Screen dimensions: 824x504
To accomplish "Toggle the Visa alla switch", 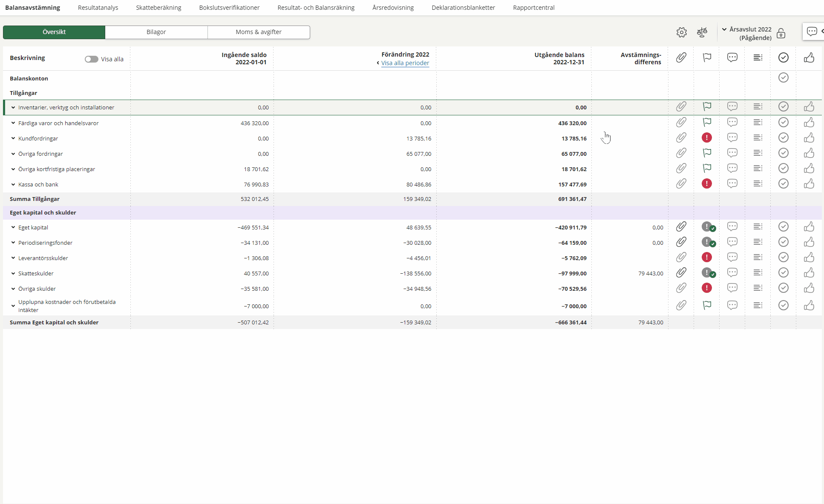I will [91, 59].
